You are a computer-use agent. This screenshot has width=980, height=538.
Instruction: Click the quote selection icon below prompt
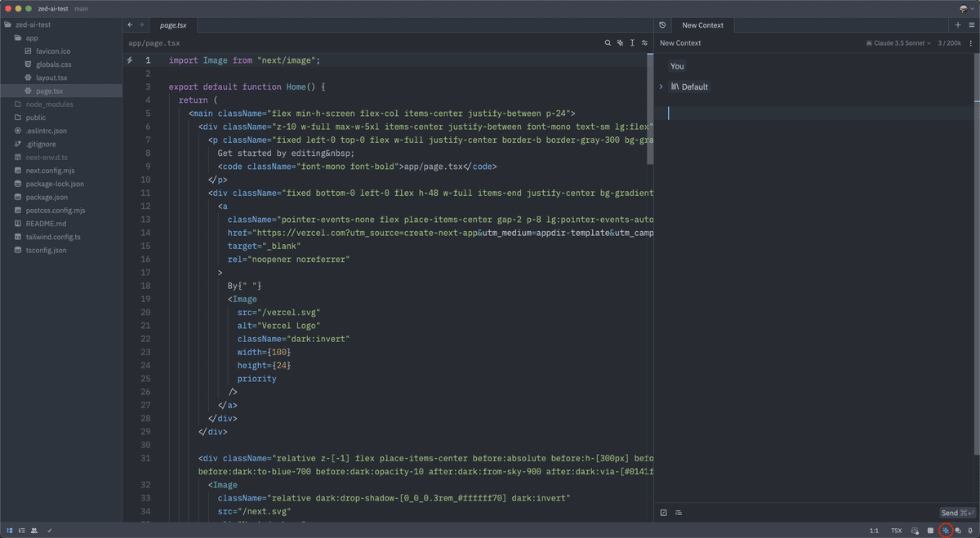[663, 513]
